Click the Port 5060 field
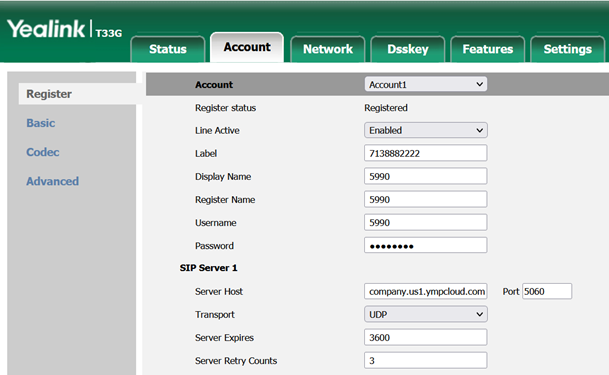This screenshot has width=609, height=375. [547, 291]
